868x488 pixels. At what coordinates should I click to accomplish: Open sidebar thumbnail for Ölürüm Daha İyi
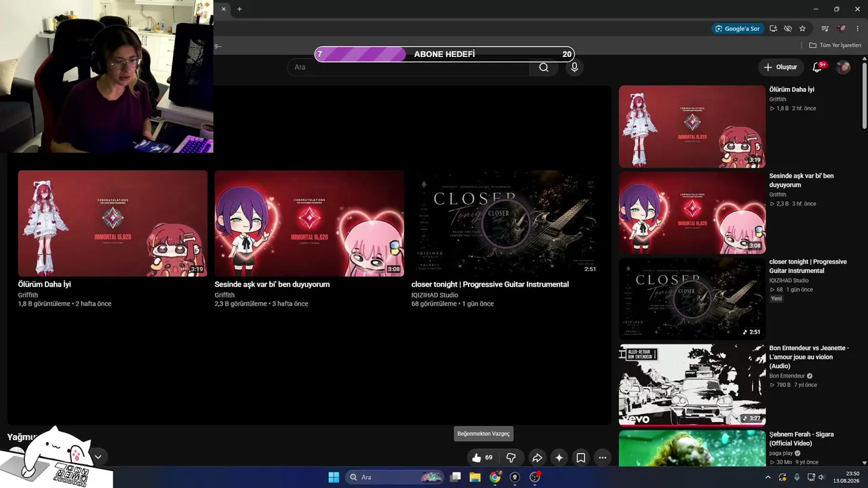point(692,127)
